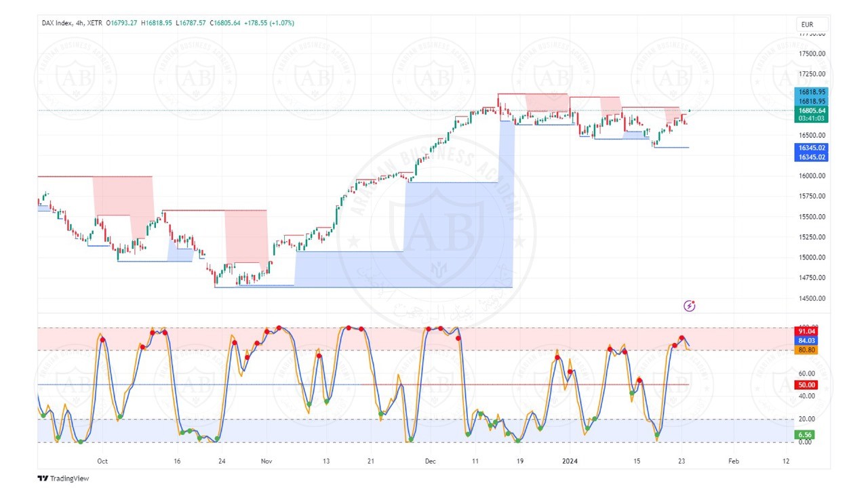Click the DAX Index, 4h, XETR legend title
868x488 pixels.
(73, 23)
